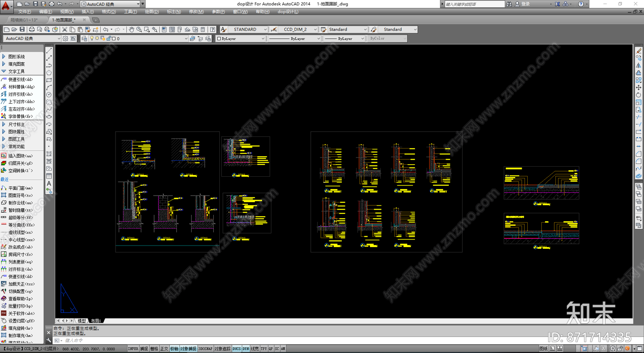The image size is (644, 353).
Task: Switch to the 隔墙类G1~13 drawing tab
Action: coord(24,20)
